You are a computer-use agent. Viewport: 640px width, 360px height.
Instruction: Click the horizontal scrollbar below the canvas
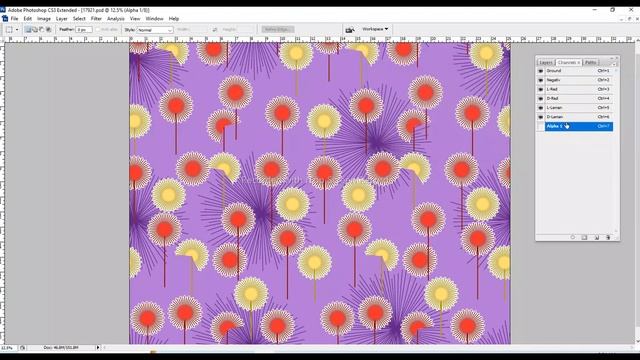(x=367, y=348)
